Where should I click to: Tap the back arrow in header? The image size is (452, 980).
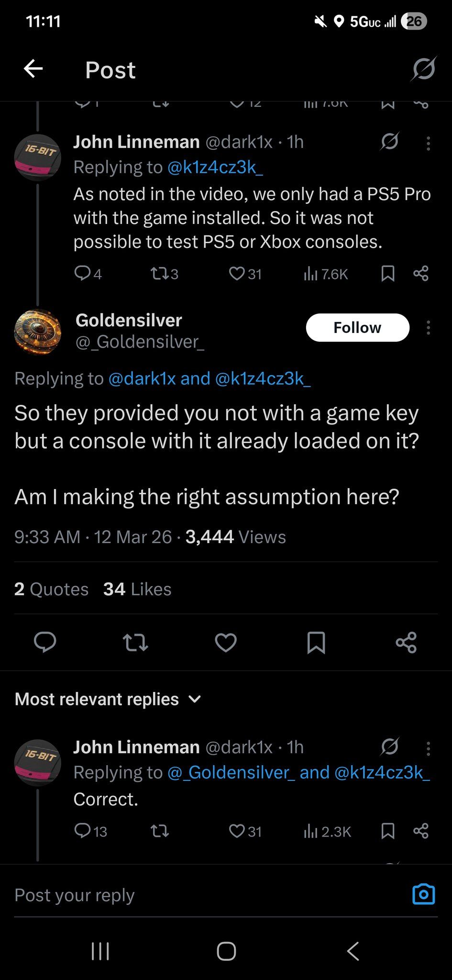pyautogui.click(x=33, y=69)
